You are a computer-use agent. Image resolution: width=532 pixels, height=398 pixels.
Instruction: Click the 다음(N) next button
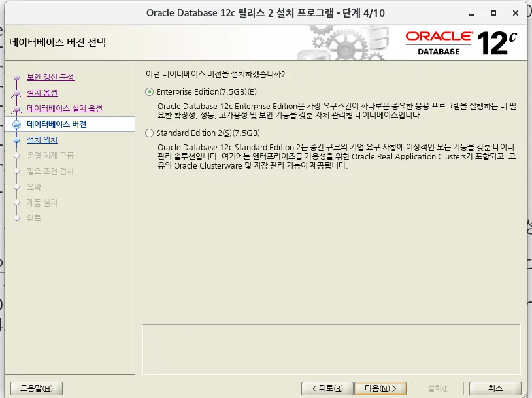[380, 388]
